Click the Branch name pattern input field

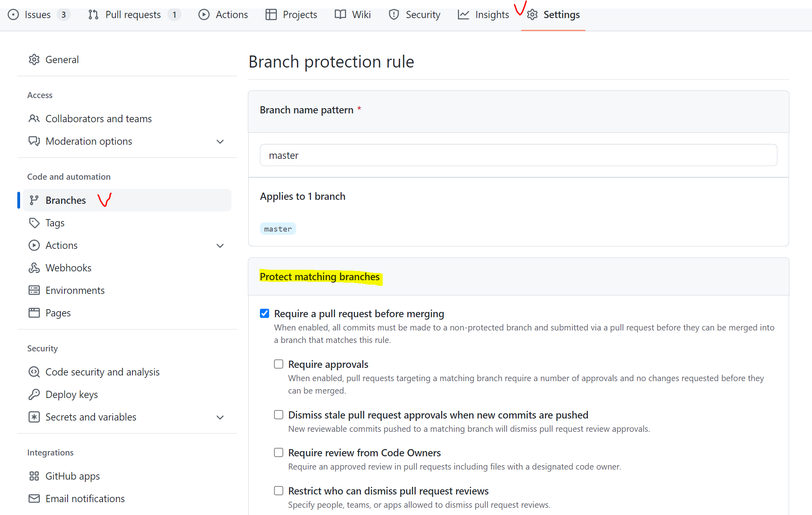pos(518,155)
